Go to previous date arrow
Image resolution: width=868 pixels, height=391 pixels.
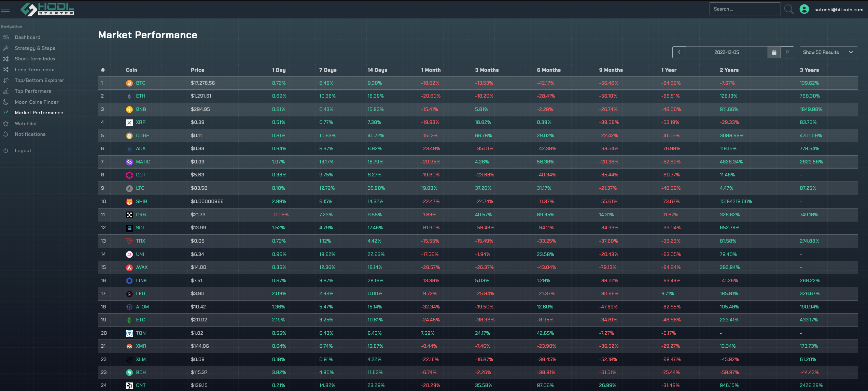coord(679,52)
